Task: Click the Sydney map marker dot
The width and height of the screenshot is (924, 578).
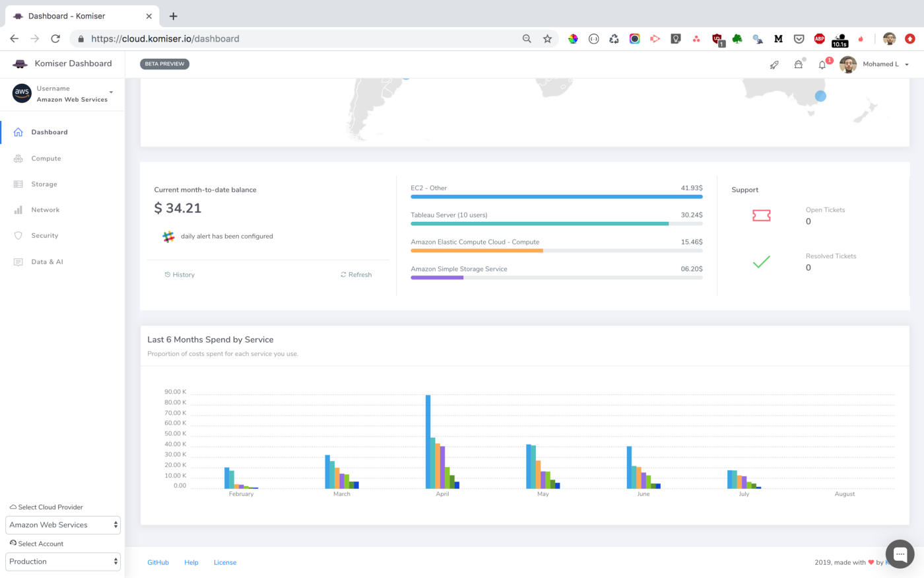Action: point(820,96)
